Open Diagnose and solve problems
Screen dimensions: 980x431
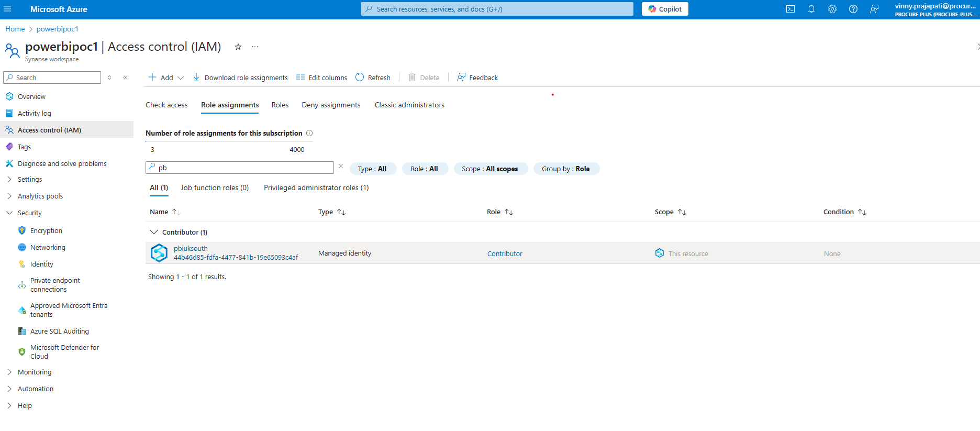(62, 163)
